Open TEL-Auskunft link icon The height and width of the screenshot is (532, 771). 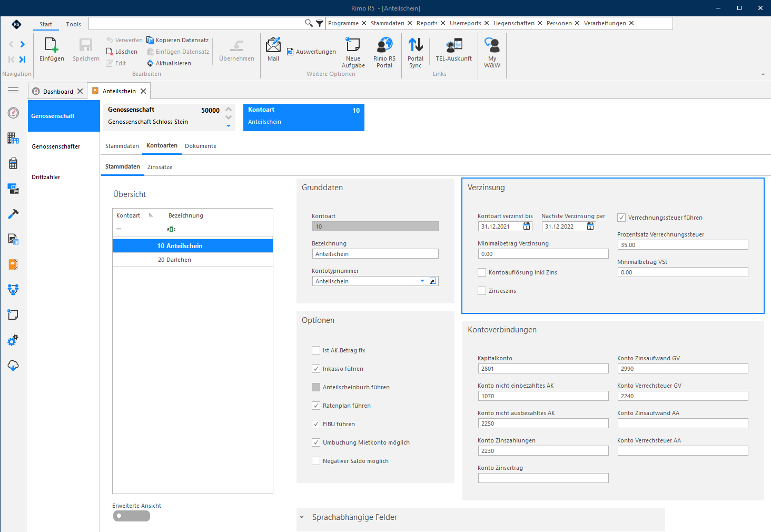(454, 45)
